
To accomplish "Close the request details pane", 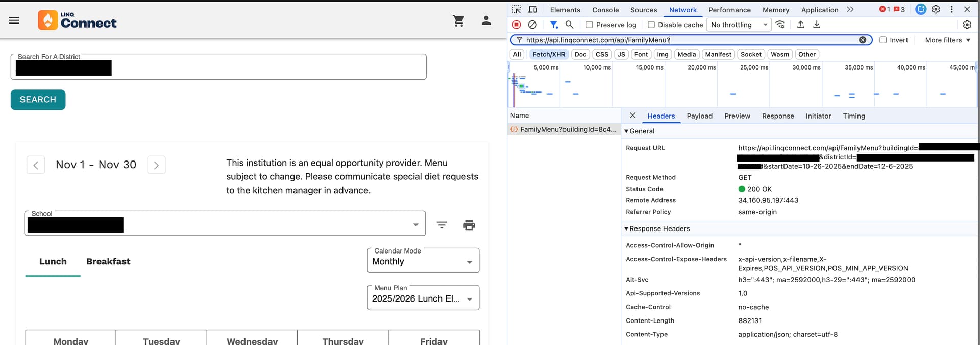I will coord(632,116).
